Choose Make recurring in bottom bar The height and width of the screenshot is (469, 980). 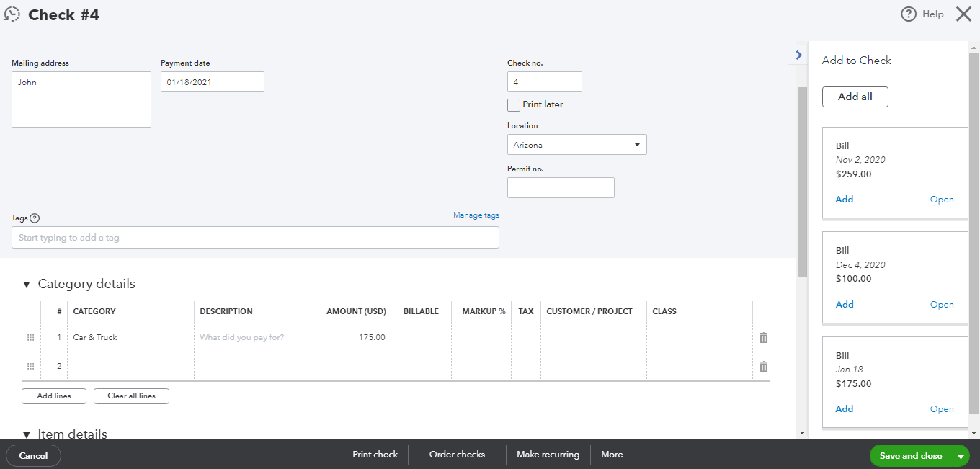coord(548,455)
